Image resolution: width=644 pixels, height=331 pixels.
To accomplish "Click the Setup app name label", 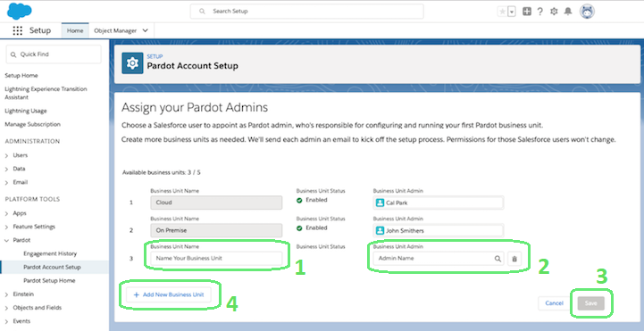I will point(40,30).
